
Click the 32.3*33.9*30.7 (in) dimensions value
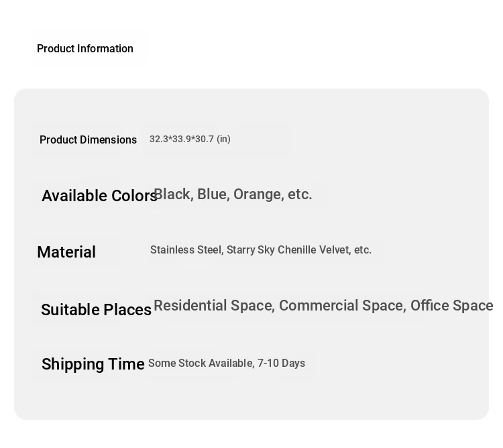pos(190,139)
